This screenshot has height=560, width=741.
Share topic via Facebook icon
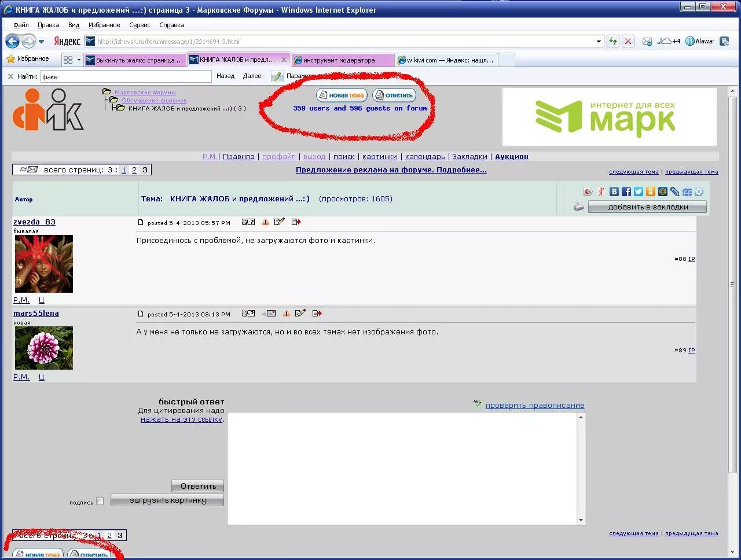coord(626,191)
